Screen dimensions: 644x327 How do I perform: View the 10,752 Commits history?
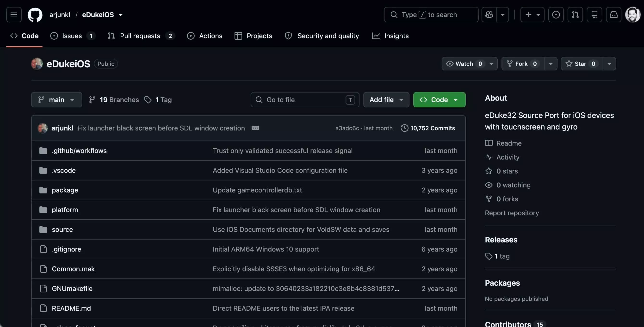tap(428, 128)
